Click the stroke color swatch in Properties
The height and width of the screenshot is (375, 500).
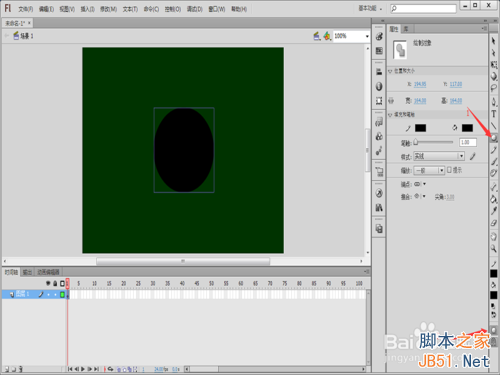(420, 128)
